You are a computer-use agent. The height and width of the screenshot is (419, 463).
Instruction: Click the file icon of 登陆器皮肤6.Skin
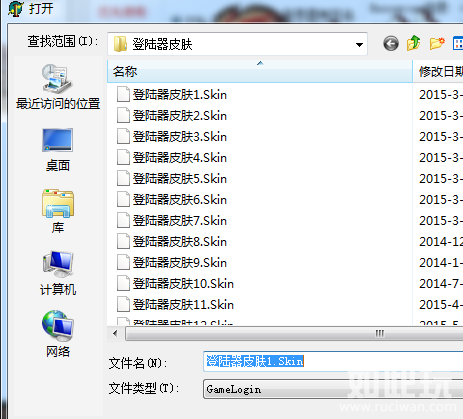[123, 199]
